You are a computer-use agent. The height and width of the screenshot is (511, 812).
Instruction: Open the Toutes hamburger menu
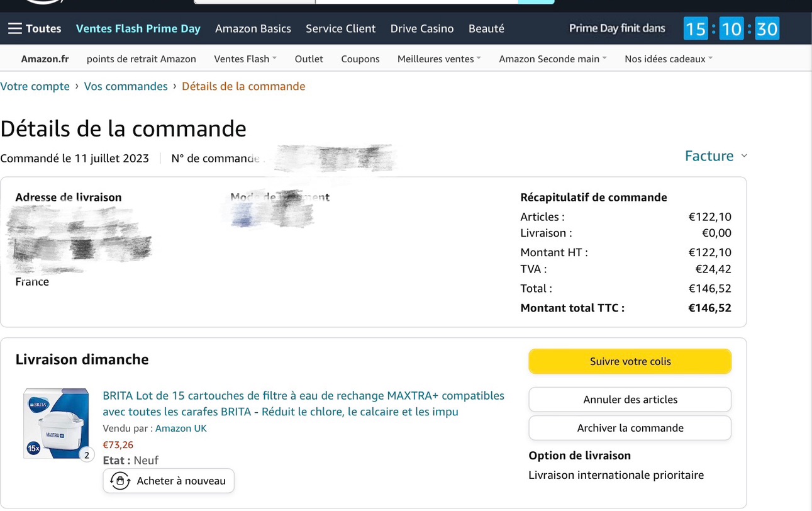(35, 28)
